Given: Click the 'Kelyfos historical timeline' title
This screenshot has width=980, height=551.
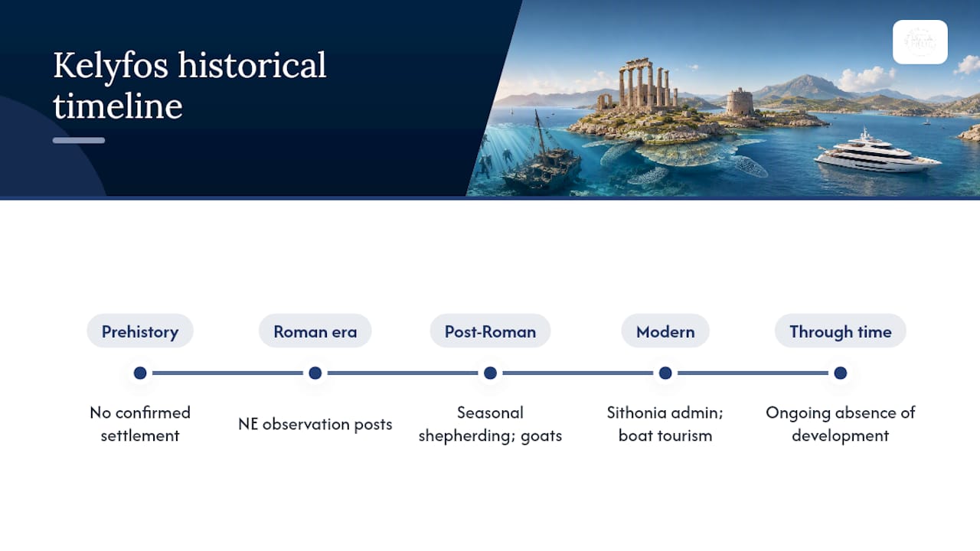Looking at the screenshot, I should click(x=190, y=85).
